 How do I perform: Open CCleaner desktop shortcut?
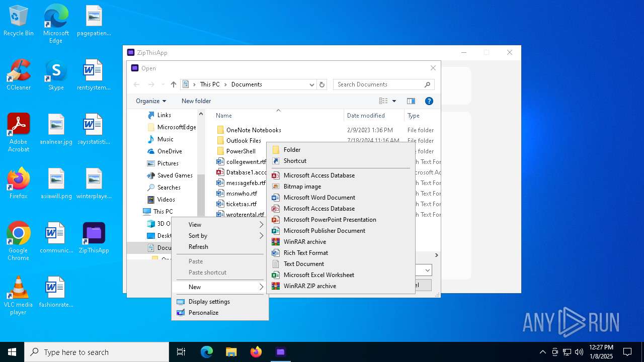19,75
